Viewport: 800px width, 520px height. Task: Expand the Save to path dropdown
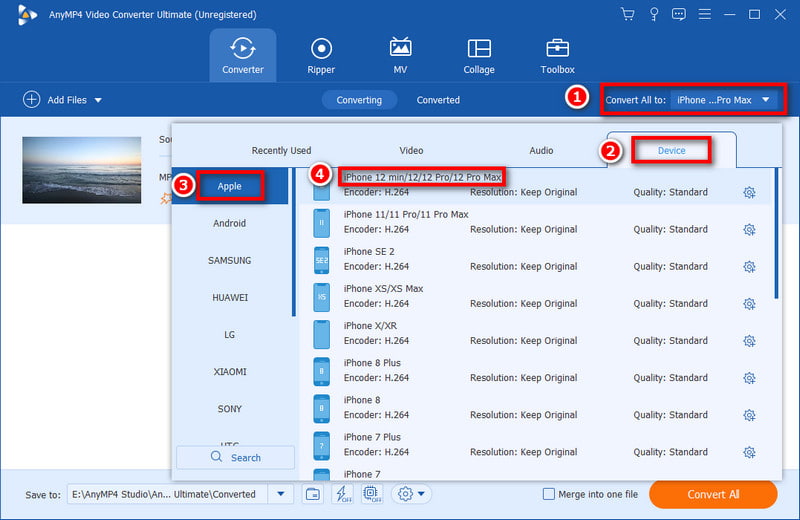pyautogui.click(x=281, y=494)
